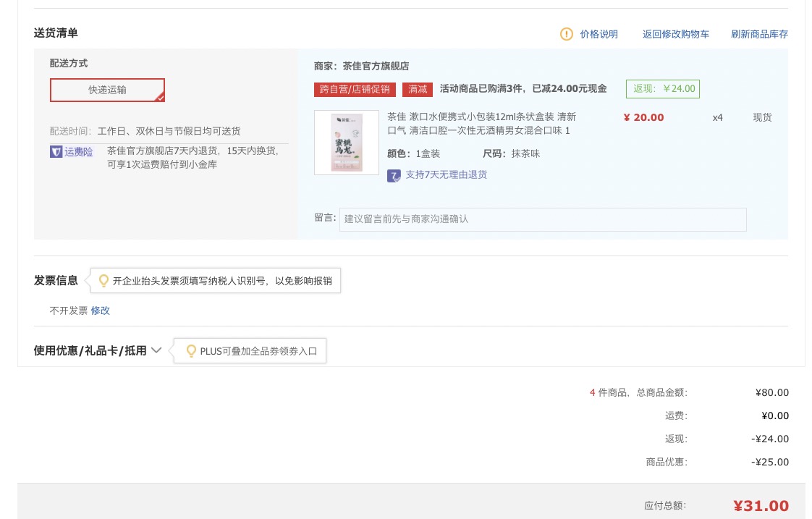Click the 发票信息 section heading
Screen dimensions: 812x519
56,280
